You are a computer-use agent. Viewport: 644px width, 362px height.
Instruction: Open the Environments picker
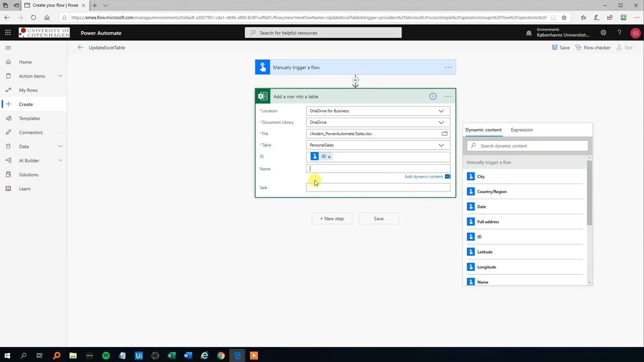point(557,33)
